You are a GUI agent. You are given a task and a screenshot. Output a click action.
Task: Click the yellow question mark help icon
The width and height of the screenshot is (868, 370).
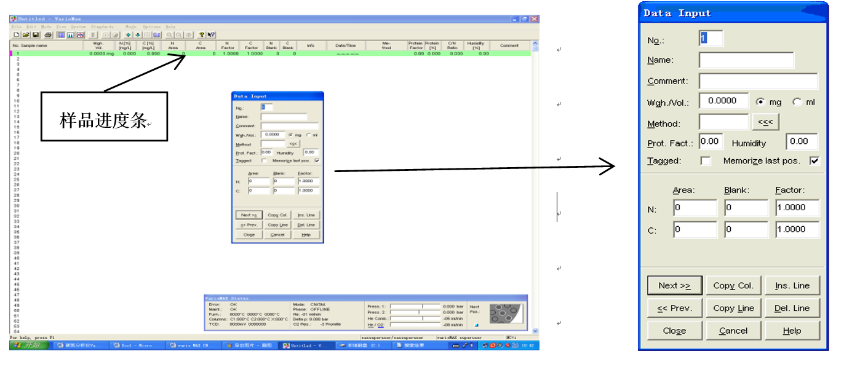(x=202, y=35)
